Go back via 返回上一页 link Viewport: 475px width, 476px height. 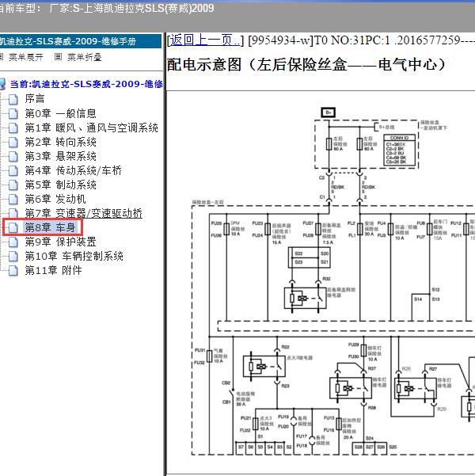pyautogui.click(x=205, y=40)
